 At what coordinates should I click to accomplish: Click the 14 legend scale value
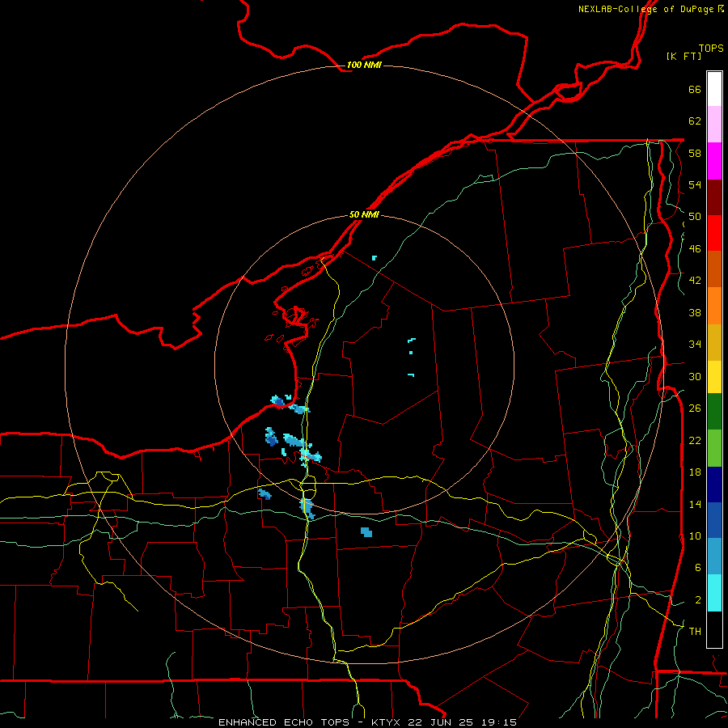695,504
